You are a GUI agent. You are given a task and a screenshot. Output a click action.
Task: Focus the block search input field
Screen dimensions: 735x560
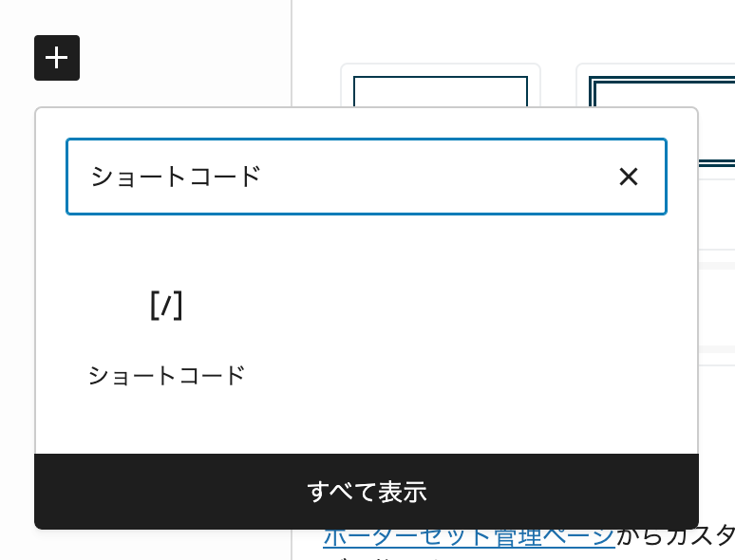(x=342, y=177)
